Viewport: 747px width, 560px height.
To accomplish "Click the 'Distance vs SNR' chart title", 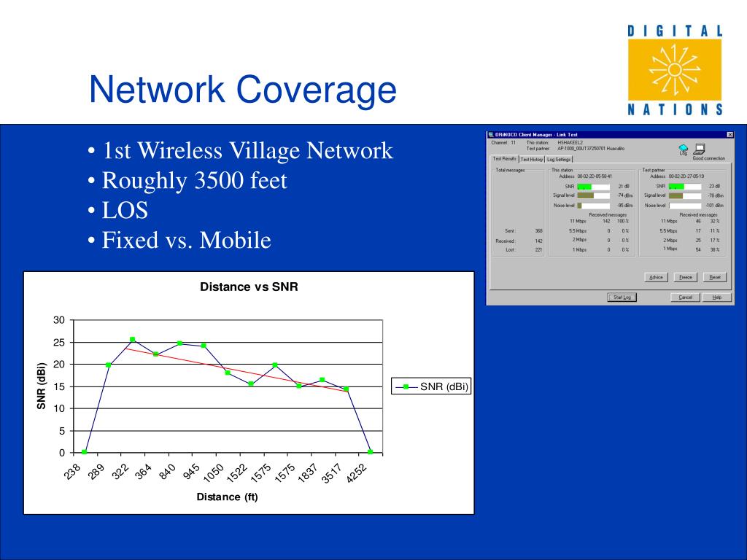I will click(249, 287).
